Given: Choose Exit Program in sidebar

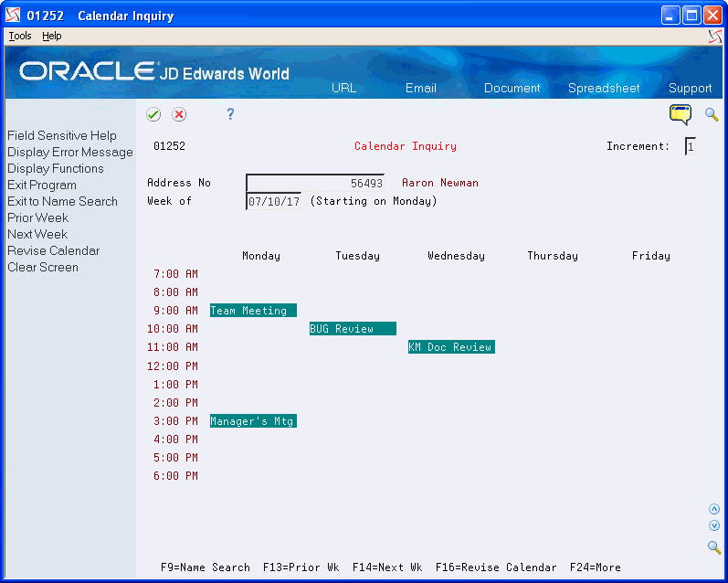Looking at the screenshot, I should click(x=42, y=185).
